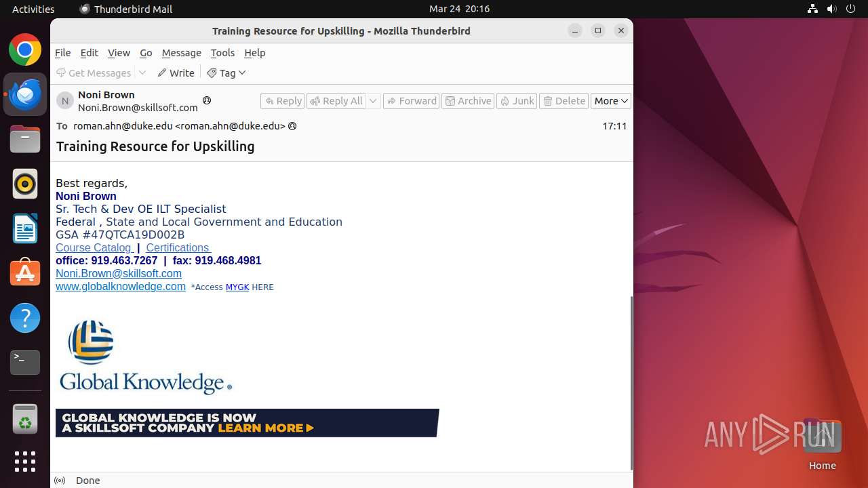Open Help from the dock
Screen dimensions: 868x488
pyautogui.click(x=25, y=318)
